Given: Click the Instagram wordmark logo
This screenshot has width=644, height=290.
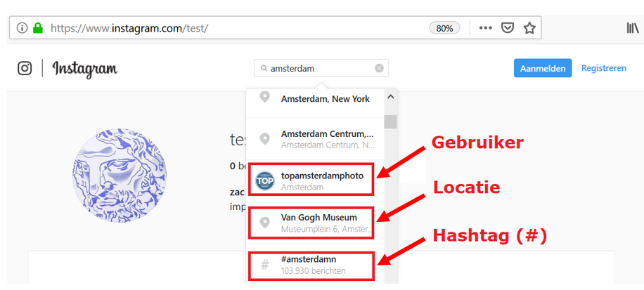Looking at the screenshot, I should tap(85, 69).
